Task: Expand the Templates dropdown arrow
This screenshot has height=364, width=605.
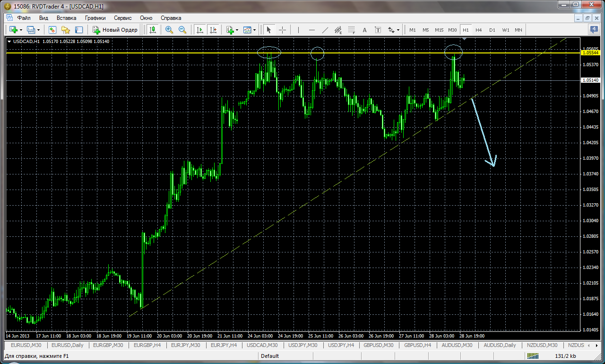Action: click(x=254, y=30)
